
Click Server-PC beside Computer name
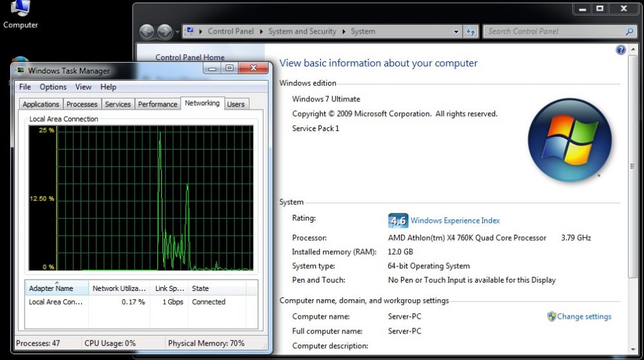point(405,316)
